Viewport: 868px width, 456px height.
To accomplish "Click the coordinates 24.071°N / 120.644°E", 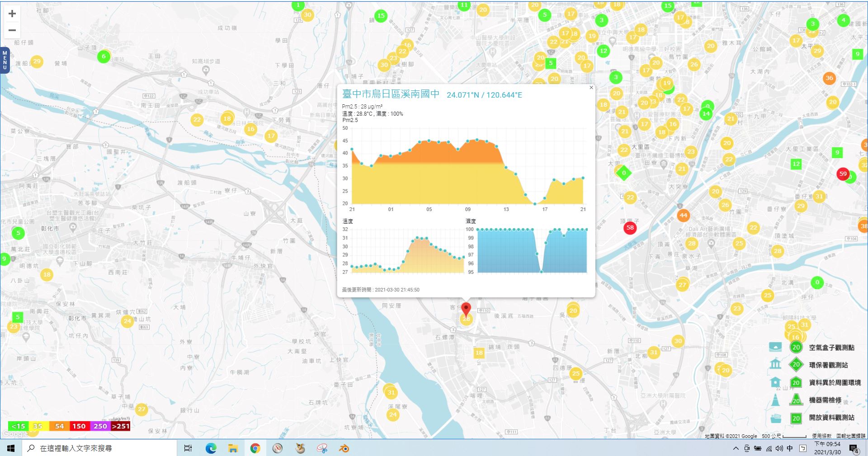I will click(484, 95).
